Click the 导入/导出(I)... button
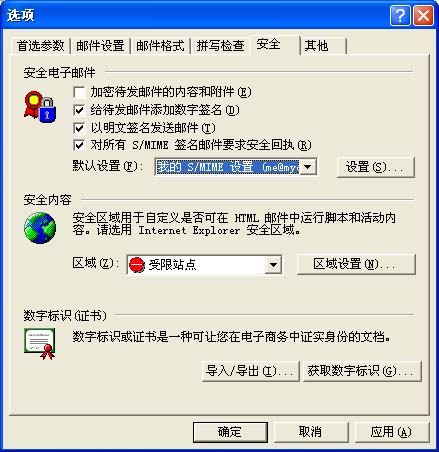This screenshot has width=439, height=452. [x=251, y=371]
